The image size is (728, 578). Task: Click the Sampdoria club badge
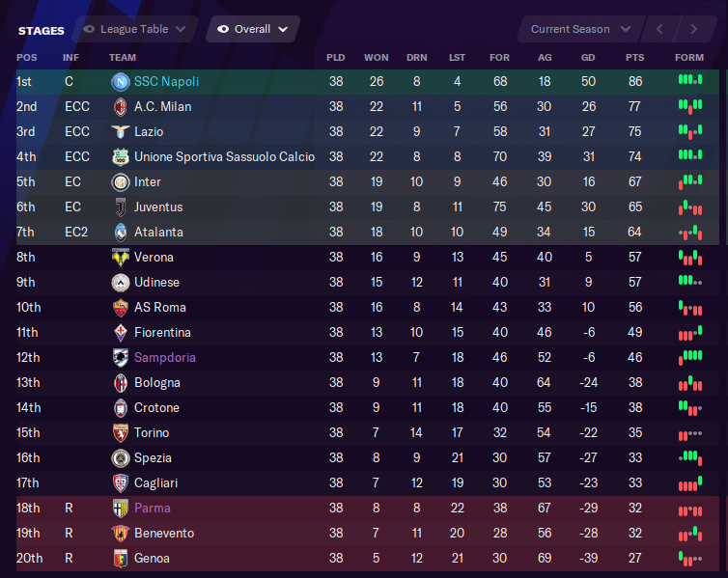coord(121,357)
